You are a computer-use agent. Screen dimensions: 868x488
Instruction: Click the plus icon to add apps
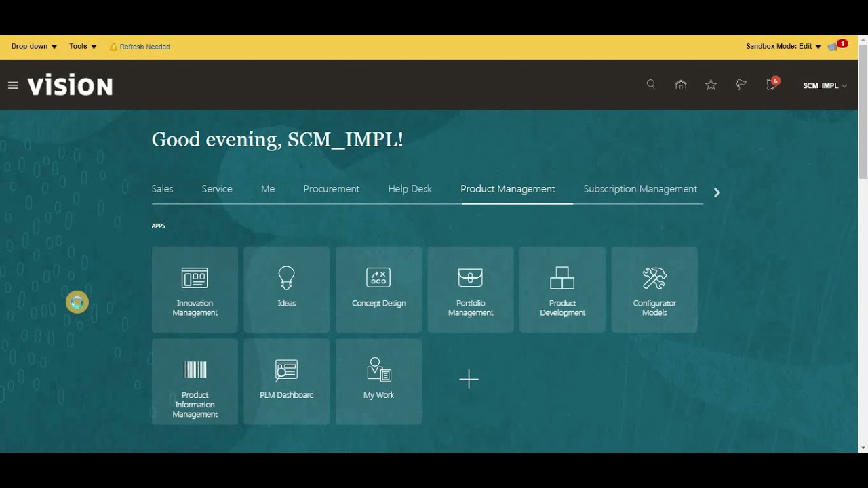(x=469, y=380)
